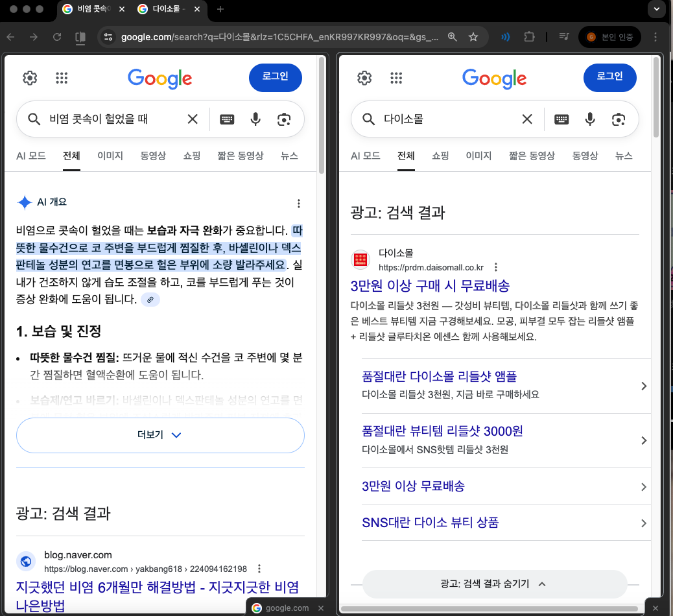
Task: Click settings gear in right pane
Action: (x=364, y=78)
